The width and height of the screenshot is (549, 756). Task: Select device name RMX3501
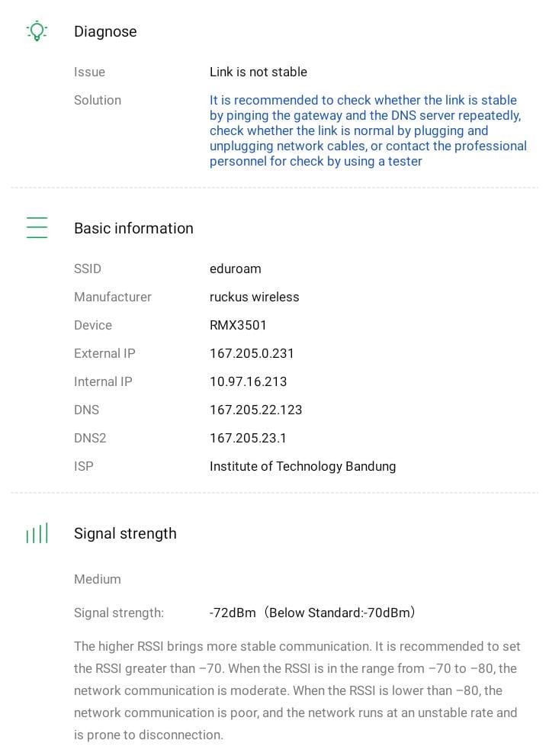pyautogui.click(x=238, y=325)
